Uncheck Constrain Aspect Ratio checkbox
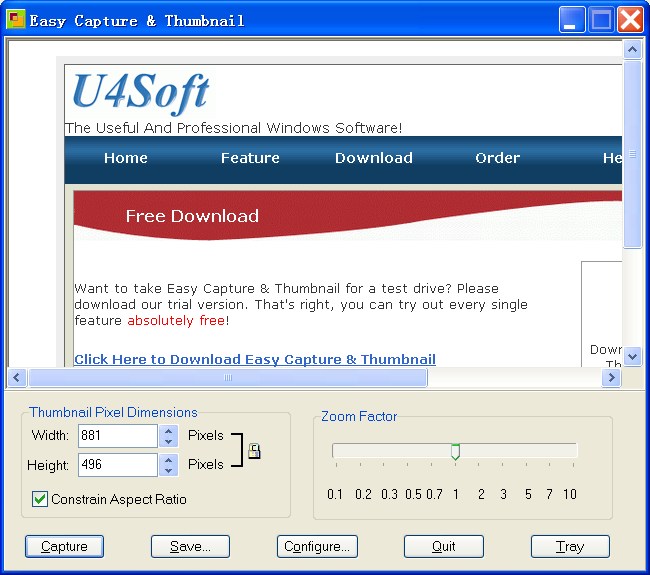 40,499
